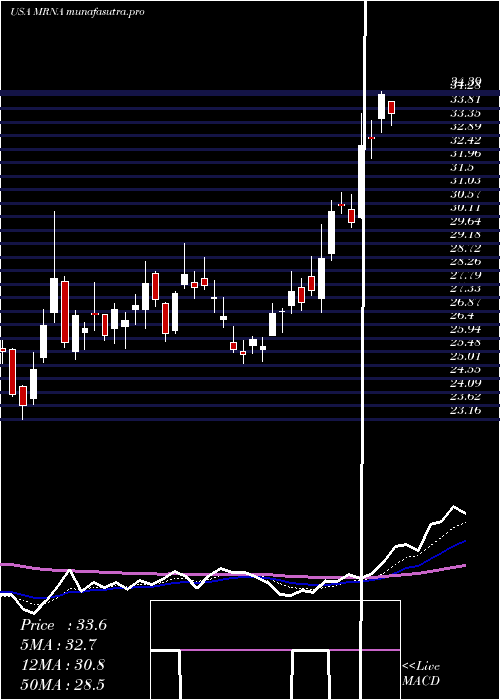Image resolution: width=500 pixels, height=700 pixels.
Task: Click the 33.81 price axis label
Action: (466, 99)
